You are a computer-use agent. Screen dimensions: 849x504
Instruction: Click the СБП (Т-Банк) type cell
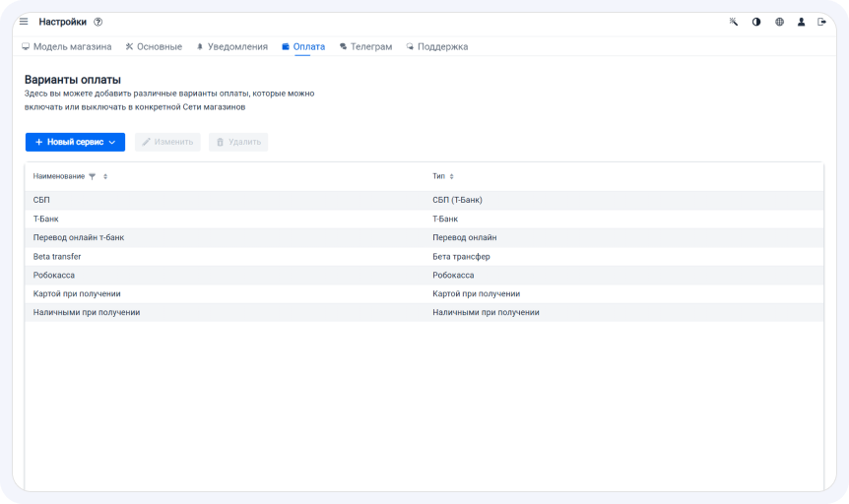click(458, 200)
